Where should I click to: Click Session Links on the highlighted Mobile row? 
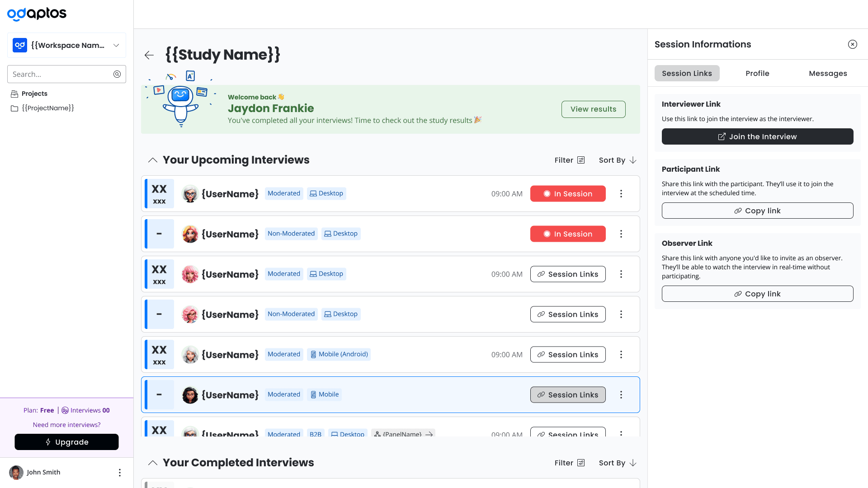pyautogui.click(x=568, y=395)
